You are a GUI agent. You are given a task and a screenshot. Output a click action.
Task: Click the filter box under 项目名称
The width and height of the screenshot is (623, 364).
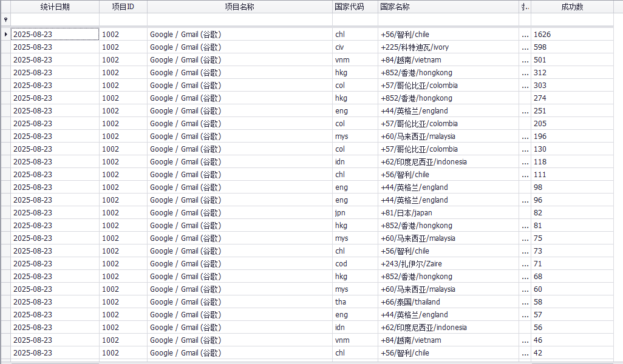coord(240,19)
